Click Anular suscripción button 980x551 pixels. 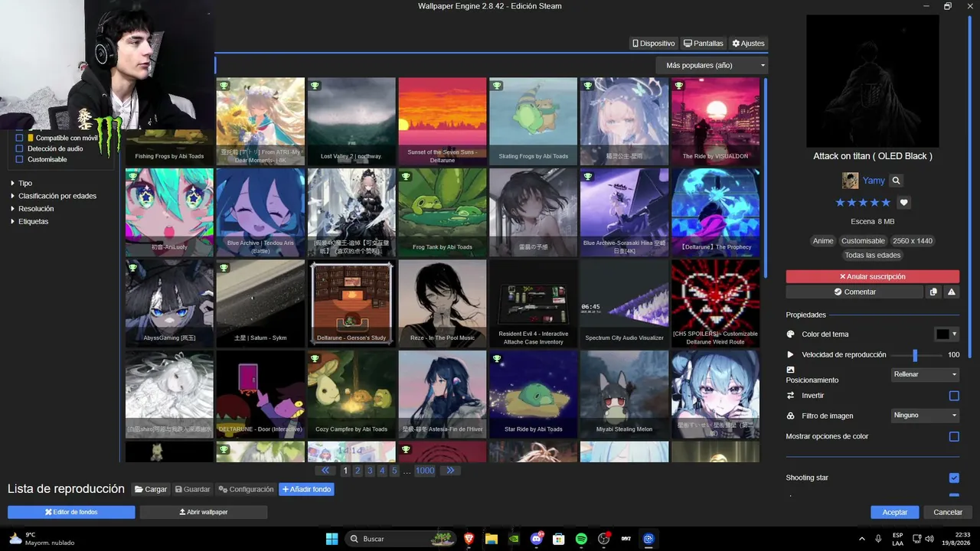(872, 276)
